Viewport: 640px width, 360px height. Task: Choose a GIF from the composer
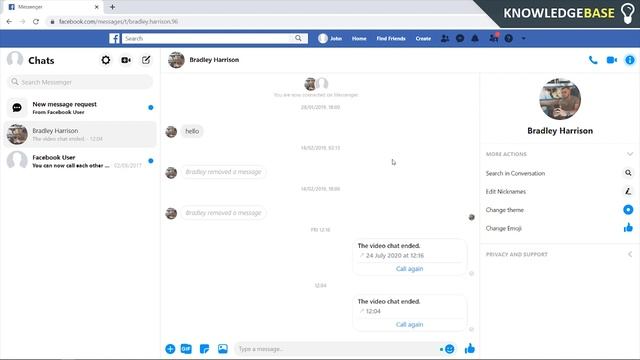(186, 349)
